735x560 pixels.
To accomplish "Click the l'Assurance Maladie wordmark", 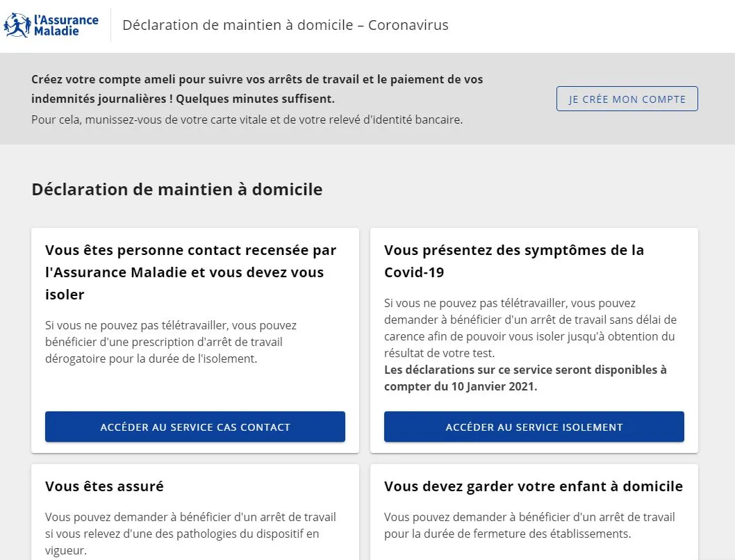I will pyautogui.click(x=66, y=25).
